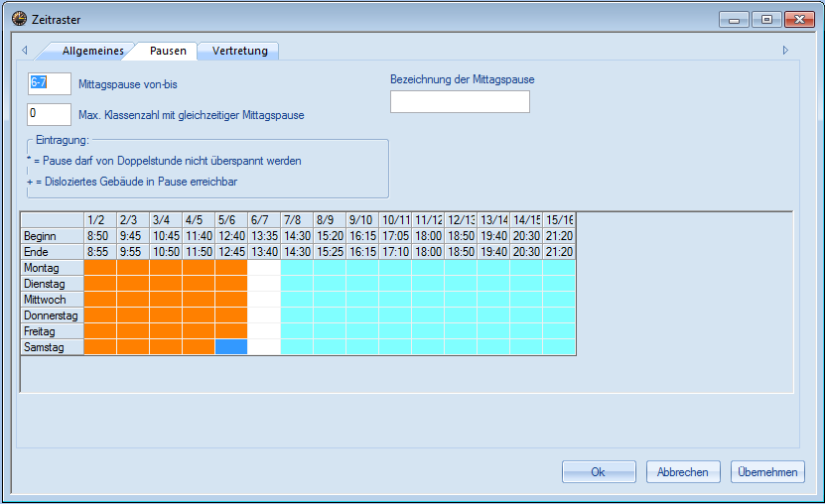
Task: Click the Mittagspause von-bis input field
Action: (x=50, y=84)
